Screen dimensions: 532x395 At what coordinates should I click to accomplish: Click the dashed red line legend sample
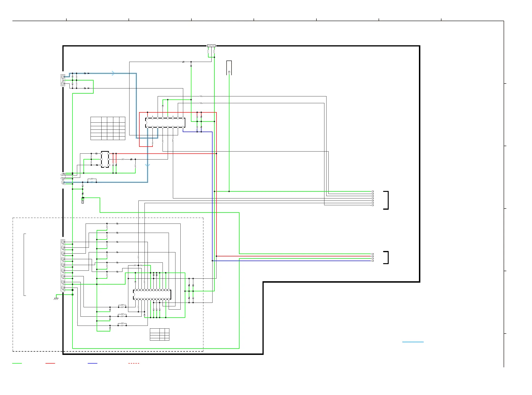[x=134, y=363]
